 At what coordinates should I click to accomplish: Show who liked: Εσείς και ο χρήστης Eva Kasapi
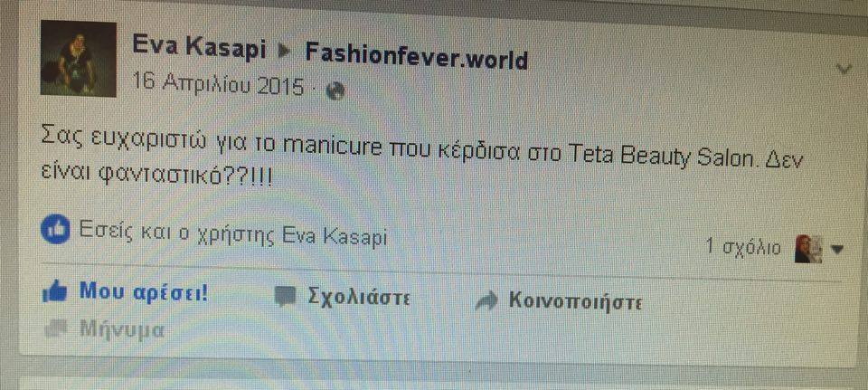tap(233, 235)
